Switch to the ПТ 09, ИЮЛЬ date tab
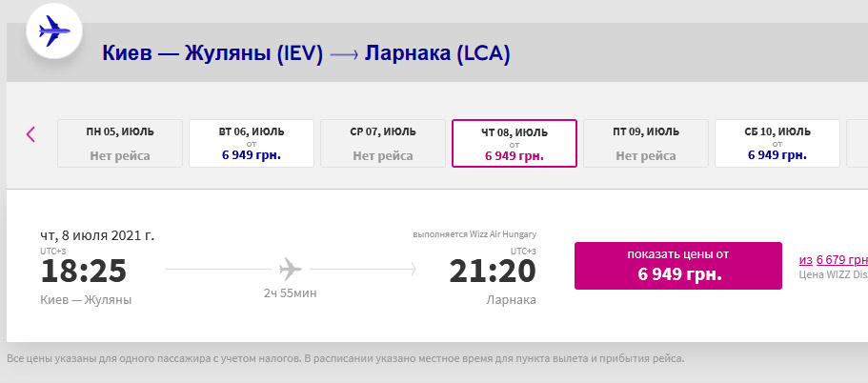 pos(646,143)
